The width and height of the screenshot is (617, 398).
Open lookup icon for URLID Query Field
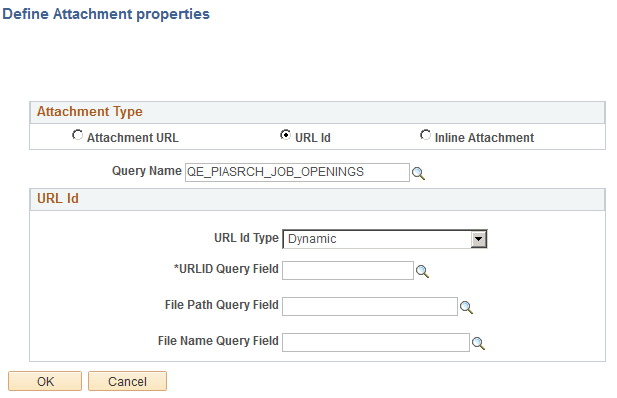(422, 271)
